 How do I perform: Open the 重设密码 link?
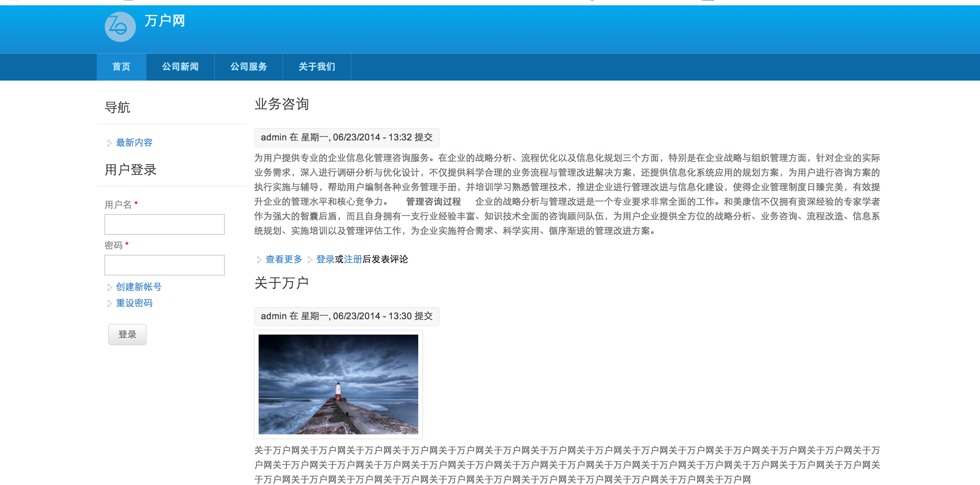pos(134,303)
